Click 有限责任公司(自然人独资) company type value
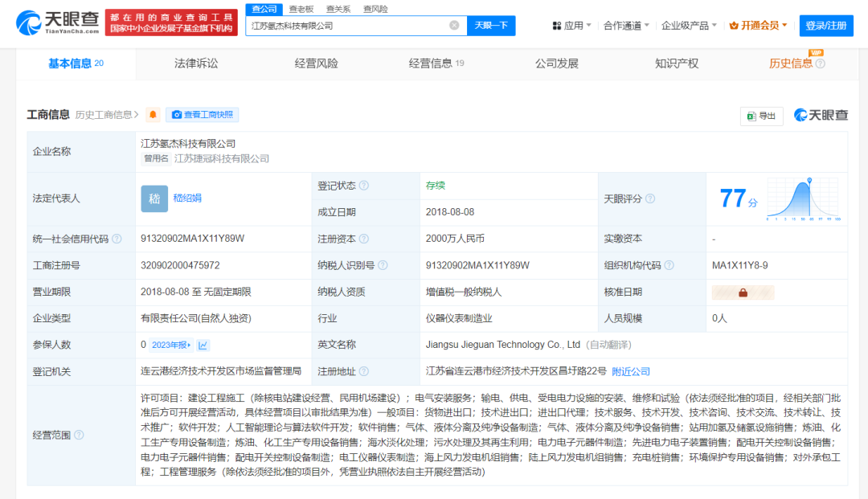 [x=196, y=319]
